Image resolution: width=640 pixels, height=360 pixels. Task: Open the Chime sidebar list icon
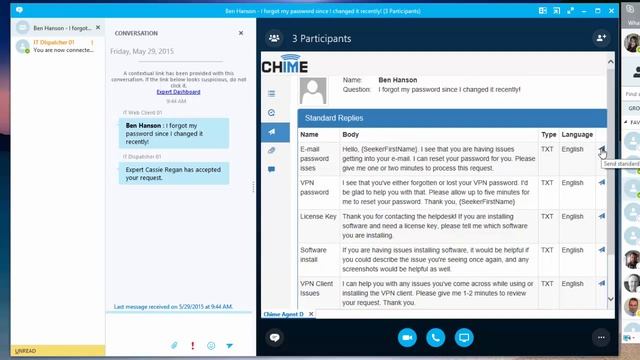click(x=271, y=93)
